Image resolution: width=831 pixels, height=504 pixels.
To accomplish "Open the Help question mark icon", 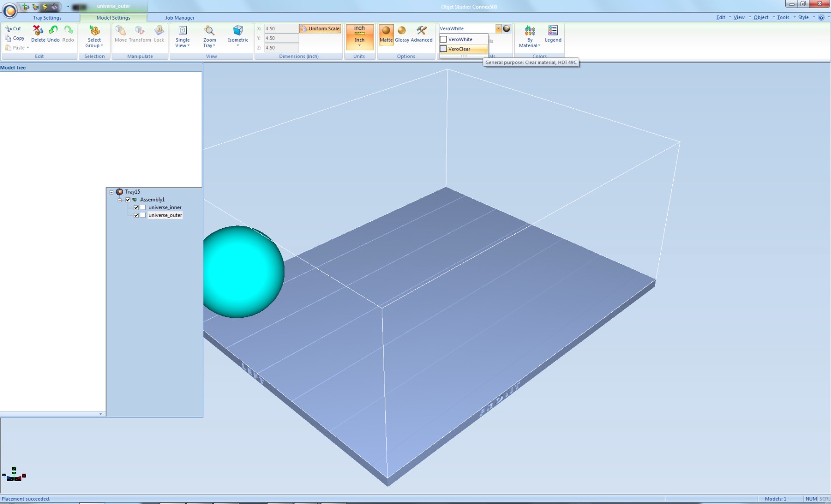I will [821, 17].
